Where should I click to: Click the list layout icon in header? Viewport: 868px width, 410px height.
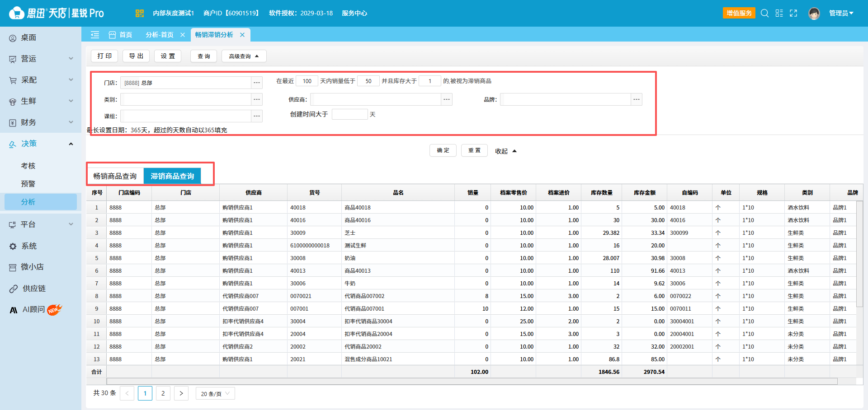(779, 13)
